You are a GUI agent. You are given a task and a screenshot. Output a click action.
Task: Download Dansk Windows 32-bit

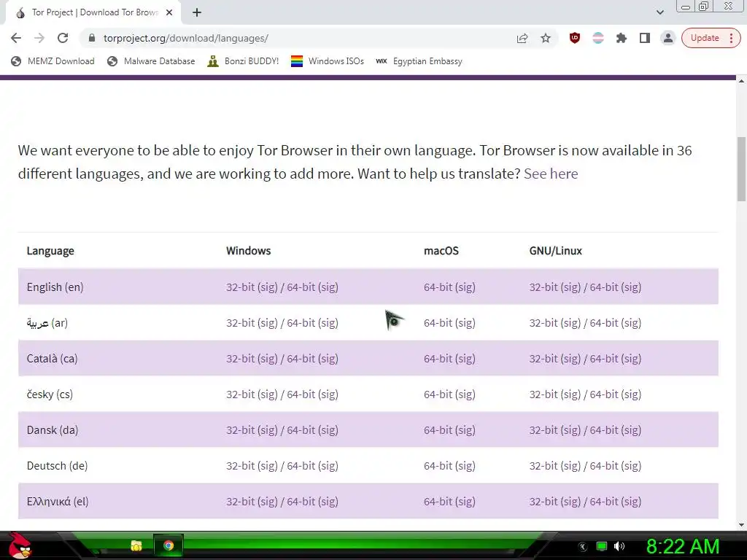click(241, 430)
